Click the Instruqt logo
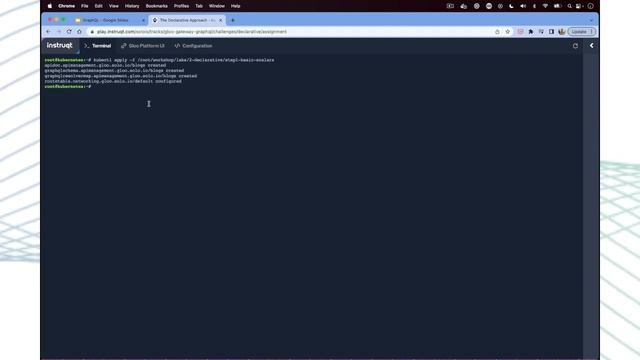This screenshot has height=360, width=640. [x=60, y=45]
